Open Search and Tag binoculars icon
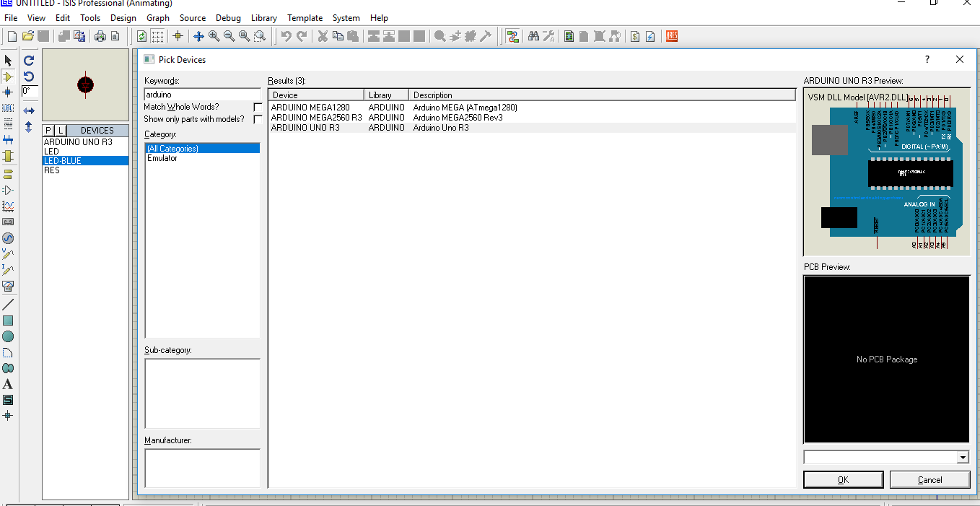Image resolution: width=980 pixels, height=506 pixels. [x=533, y=36]
